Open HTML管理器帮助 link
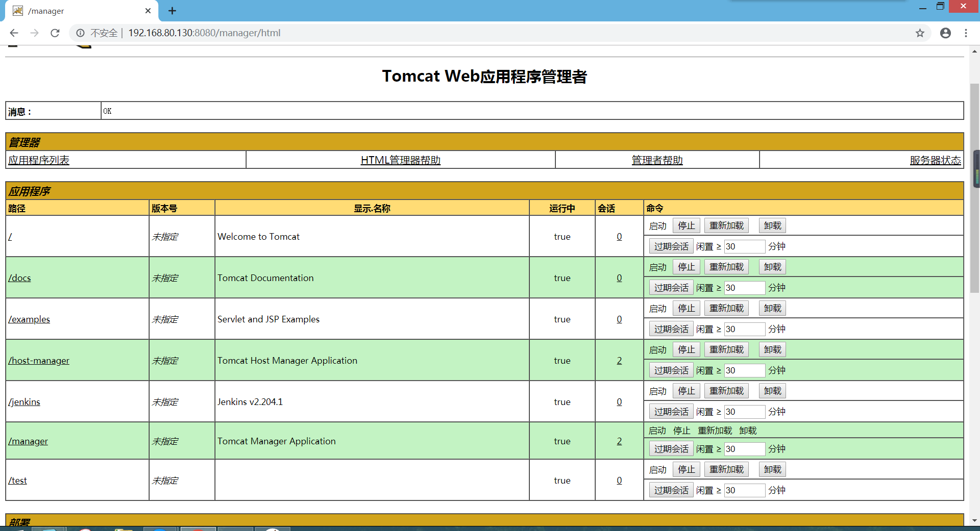The image size is (980, 531). coord(401,160)
